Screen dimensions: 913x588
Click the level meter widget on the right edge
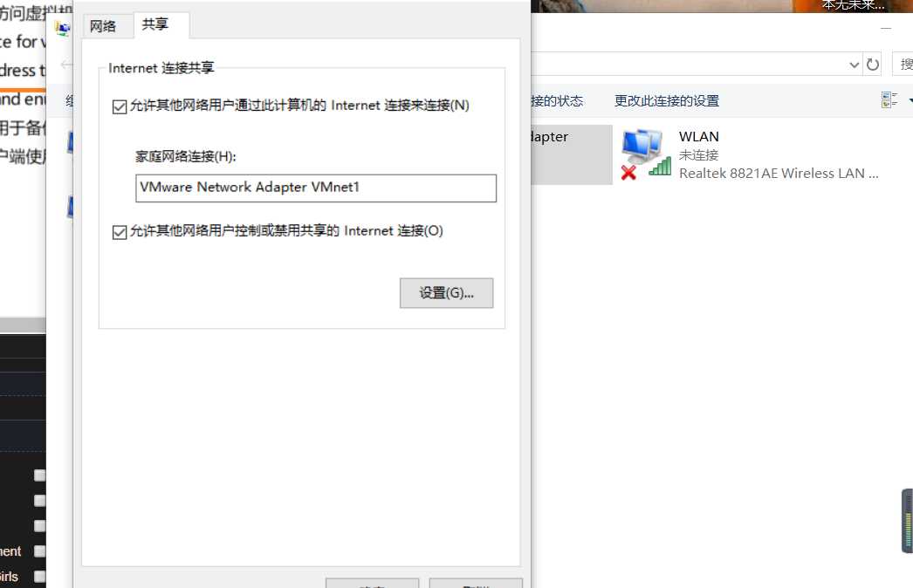[907, 521]
